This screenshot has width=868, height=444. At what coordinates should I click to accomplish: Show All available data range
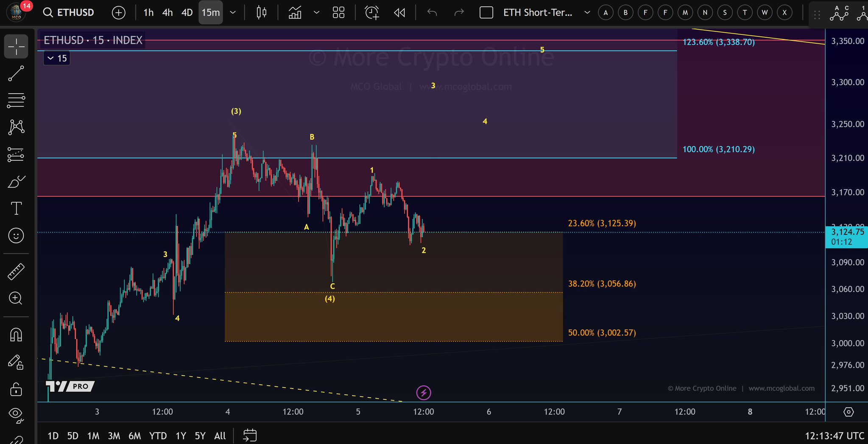pyautogui.click(x=220, y=436)
